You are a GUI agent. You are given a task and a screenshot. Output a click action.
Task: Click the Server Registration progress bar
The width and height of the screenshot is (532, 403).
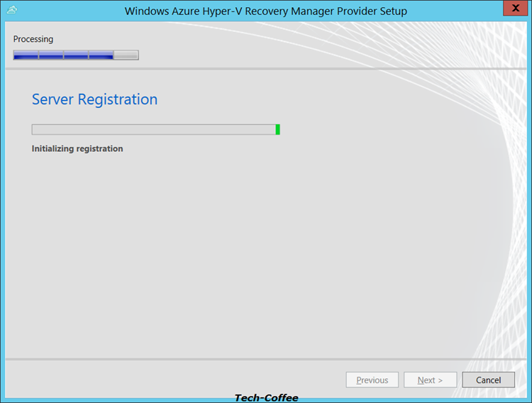[x=156, y=129]
